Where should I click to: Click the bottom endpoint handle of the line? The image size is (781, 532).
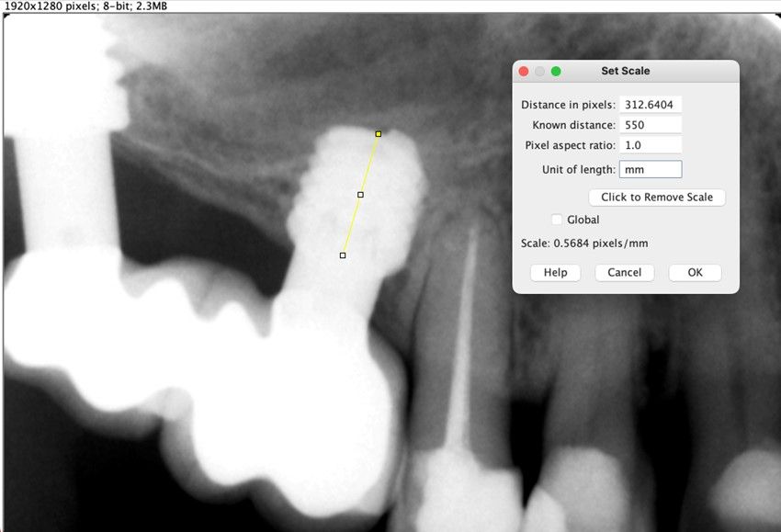point(343,255)
